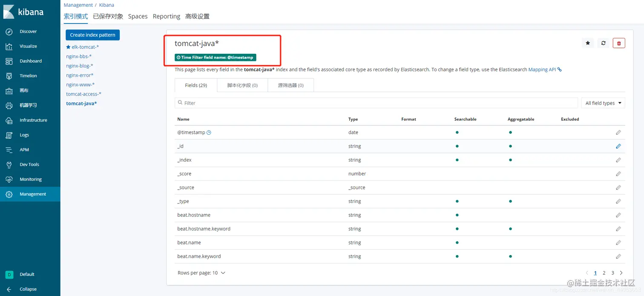Viewport: 644px width, 296px height.
Task: Click the Aggregatable column header
Action: click(x=521, y=119)
